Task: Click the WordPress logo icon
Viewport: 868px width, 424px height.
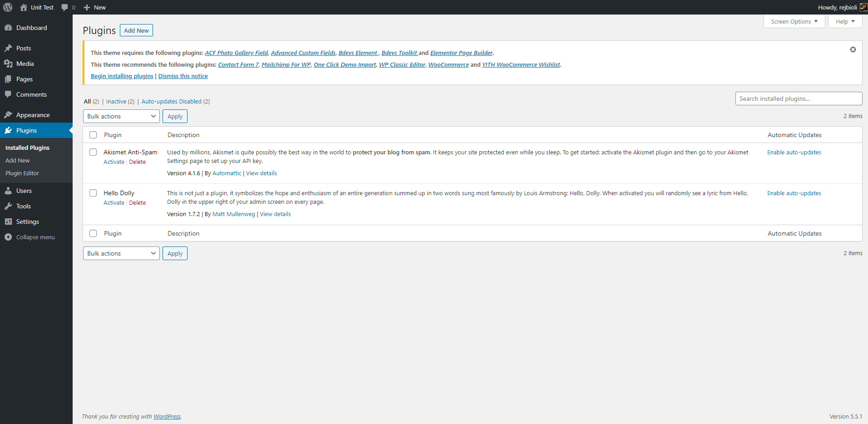Action: point(8,7)
